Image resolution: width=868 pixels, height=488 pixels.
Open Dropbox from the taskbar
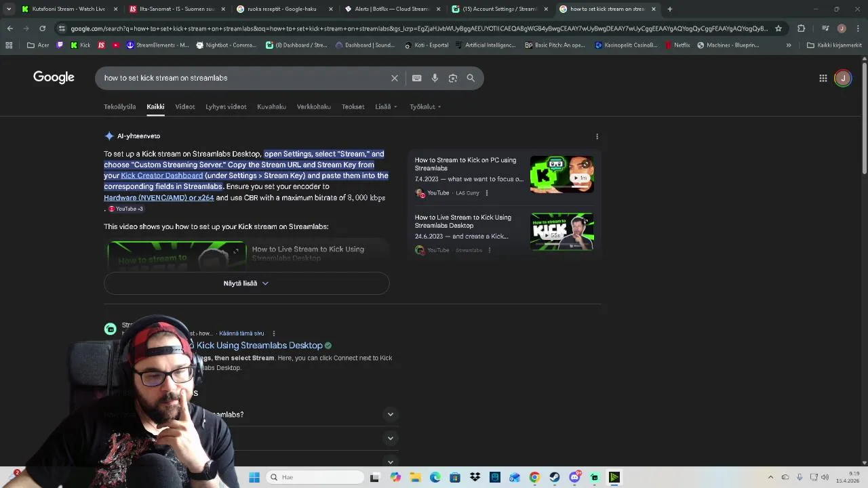tap(475, 477)
